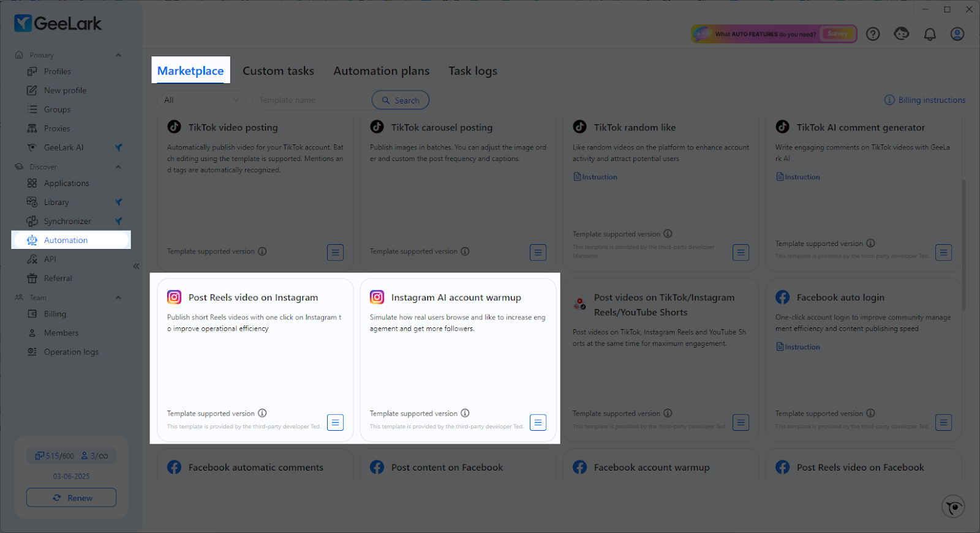Select Automation in the sidebar

[x=71, y=240]
